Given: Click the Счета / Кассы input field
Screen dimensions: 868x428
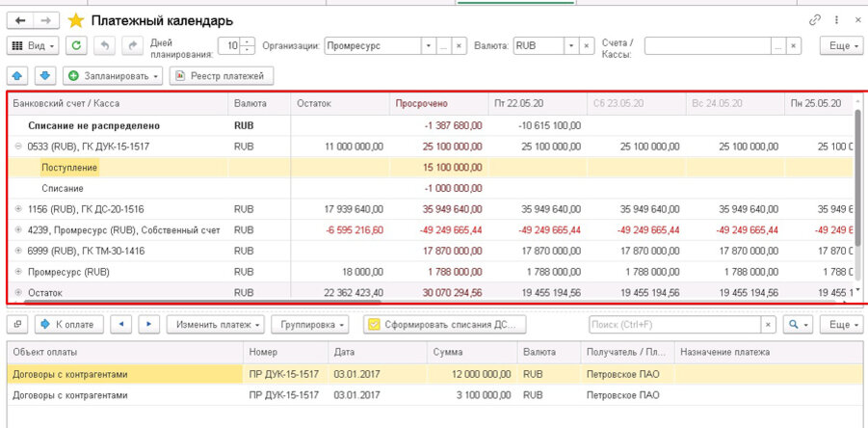Looking at the screenshot, I should [708, 46].
